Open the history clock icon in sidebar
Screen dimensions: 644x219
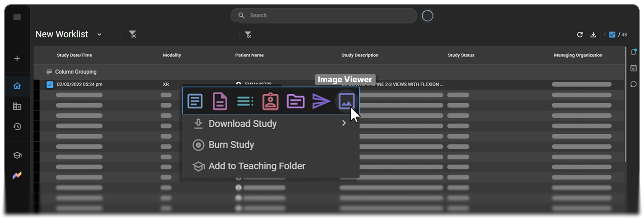(17, 127)
